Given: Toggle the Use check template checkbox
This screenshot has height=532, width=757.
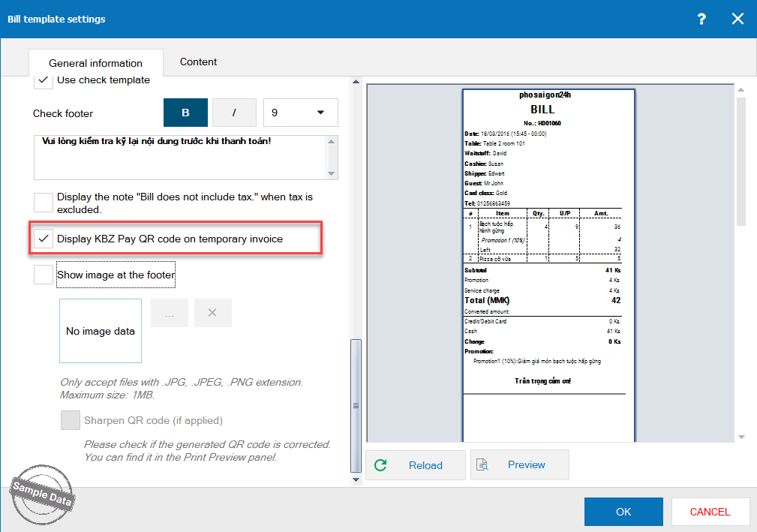Looking at the screenshot, I should [x=44, y=80].
